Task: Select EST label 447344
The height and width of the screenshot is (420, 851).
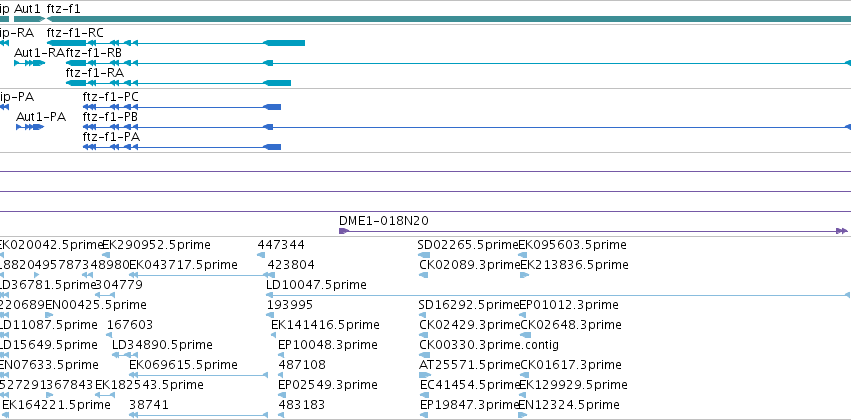Action: [x=281, y=245]
